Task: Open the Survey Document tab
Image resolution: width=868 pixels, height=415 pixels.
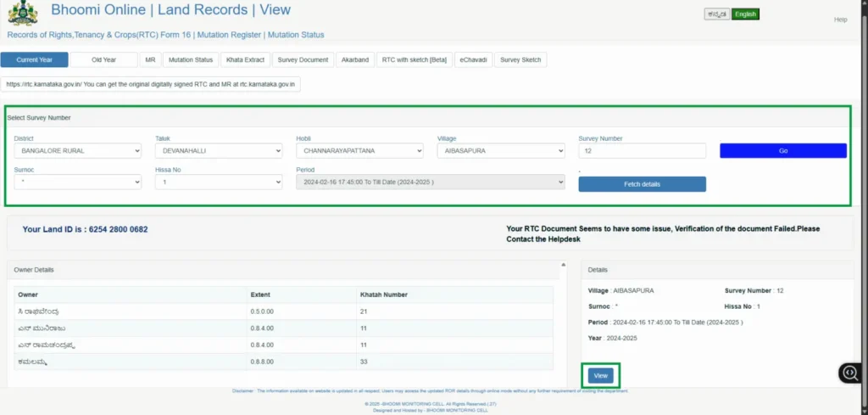Action: pyautogui.click(x=303, y=60)
